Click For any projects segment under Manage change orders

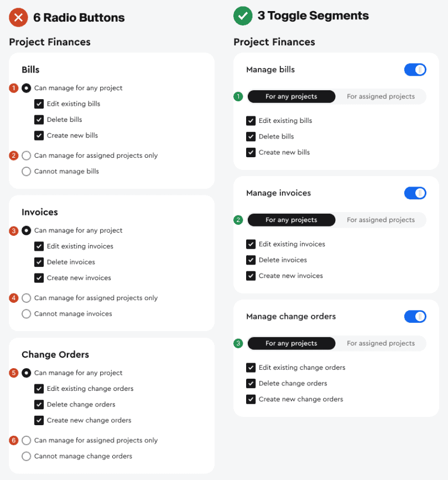click(291, 344)
